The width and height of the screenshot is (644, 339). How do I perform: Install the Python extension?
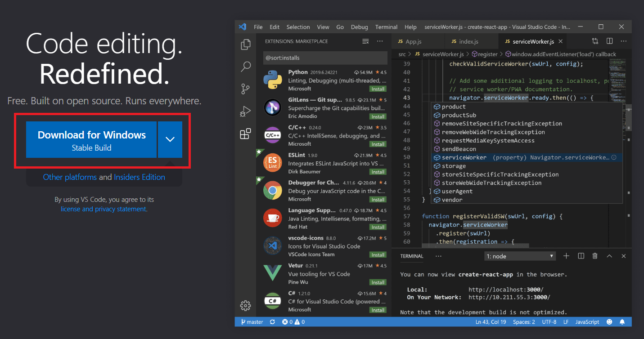(378, 89)
